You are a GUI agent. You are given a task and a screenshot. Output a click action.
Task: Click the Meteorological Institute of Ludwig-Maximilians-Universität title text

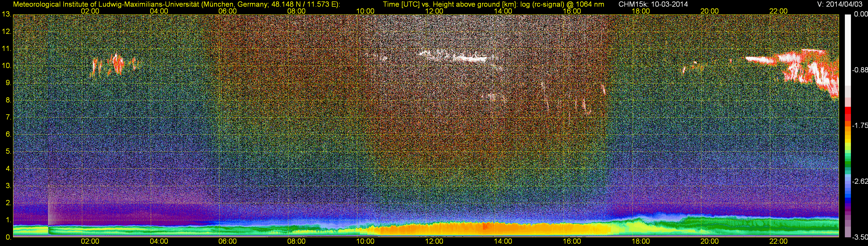click(176, 4)
